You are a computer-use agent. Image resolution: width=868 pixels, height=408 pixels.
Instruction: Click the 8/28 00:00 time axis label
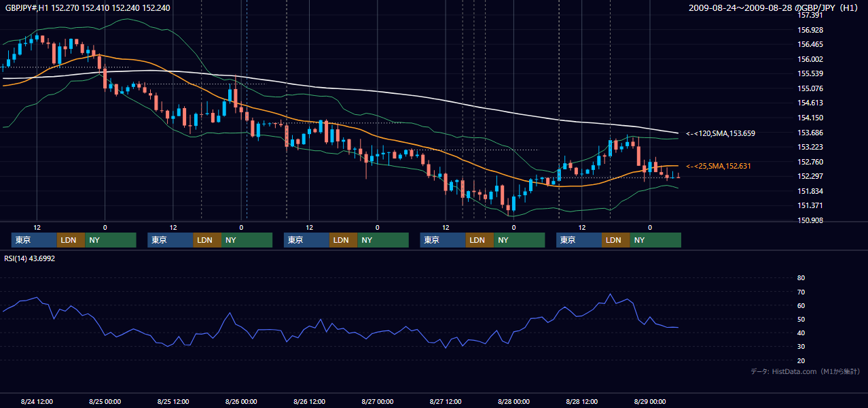[513, 402]
